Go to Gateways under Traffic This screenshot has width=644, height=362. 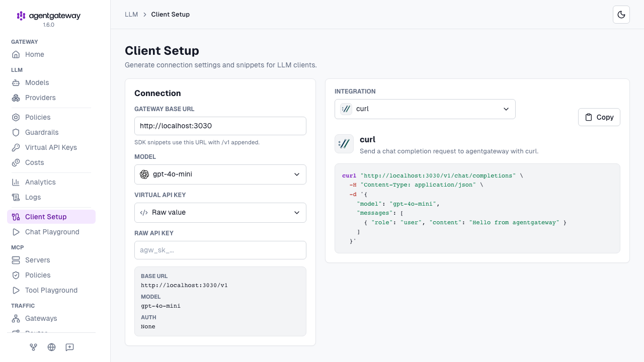click(51, 318)
